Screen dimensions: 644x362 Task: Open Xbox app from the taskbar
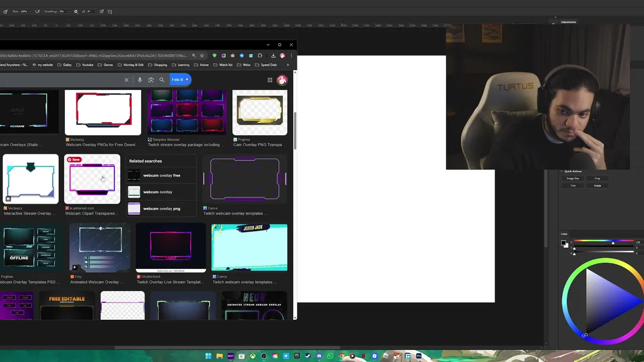click(x=253, y=356)
